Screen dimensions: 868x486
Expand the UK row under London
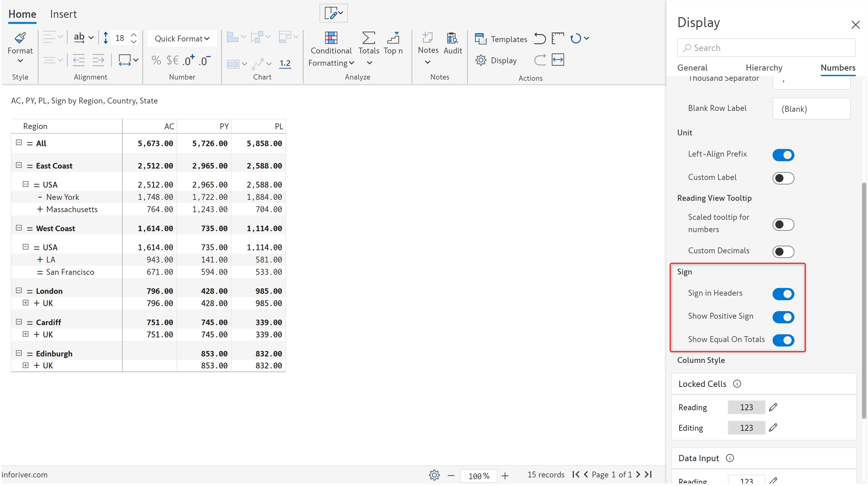[26, 303]
